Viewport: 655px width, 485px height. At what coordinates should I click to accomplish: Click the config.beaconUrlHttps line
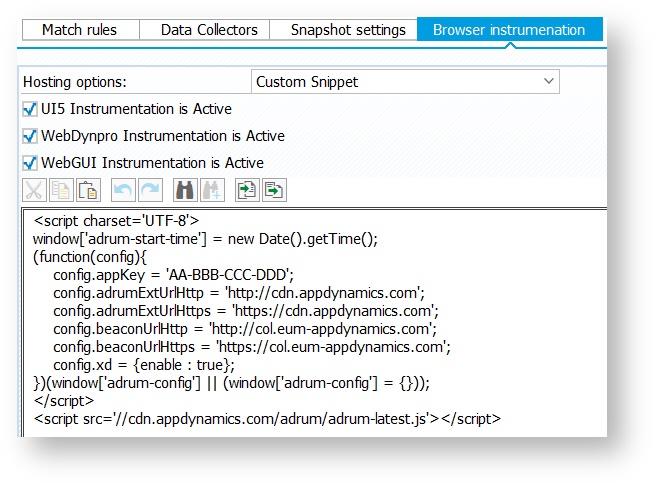[x=252, y=347]
